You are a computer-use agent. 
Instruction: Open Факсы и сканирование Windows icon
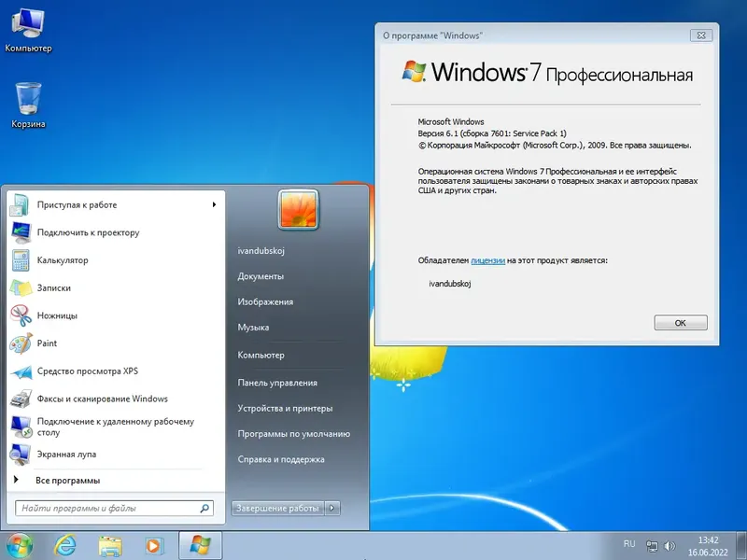point(21,399)
